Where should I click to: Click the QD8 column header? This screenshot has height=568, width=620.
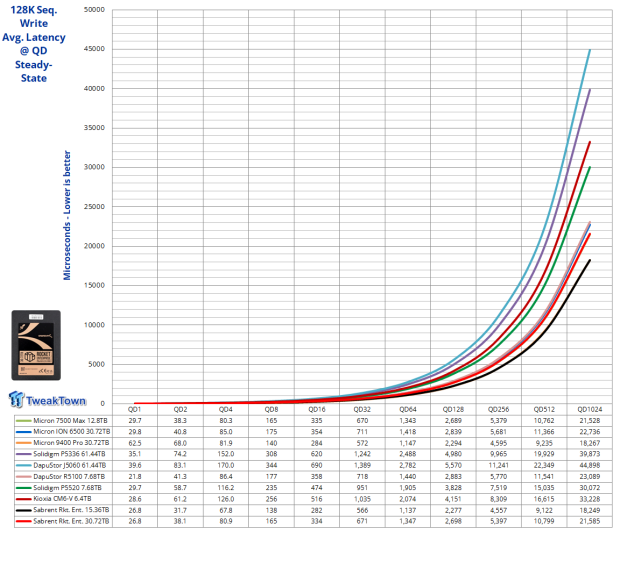point(271,409)
